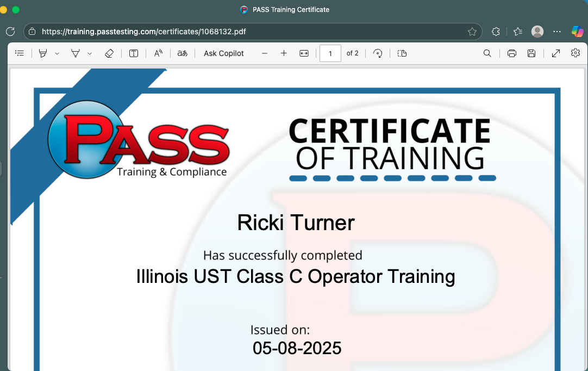Print the certificate PDF

[x=512, y=53]
